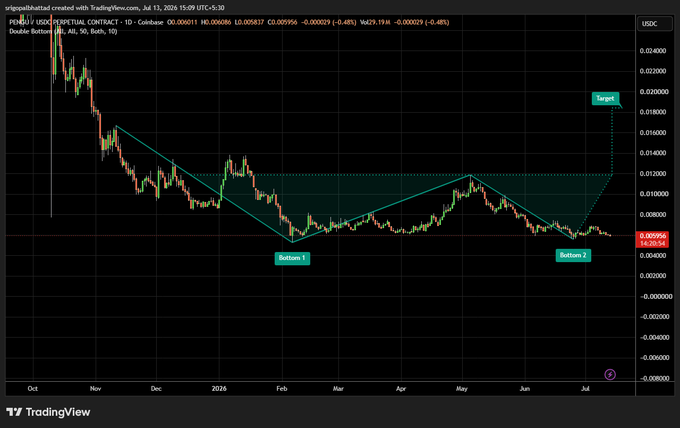Click the Target label on chart
Screen dimensions: 680x428
605,98
